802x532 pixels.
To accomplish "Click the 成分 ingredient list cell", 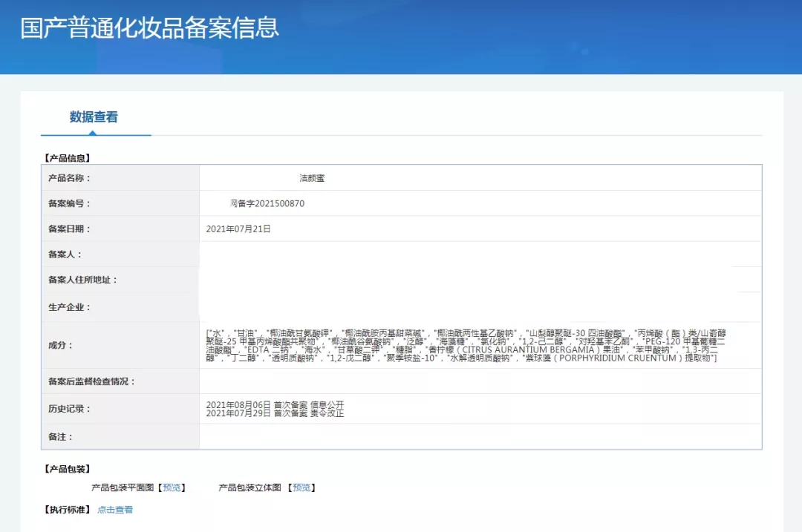I will [480, 346].
